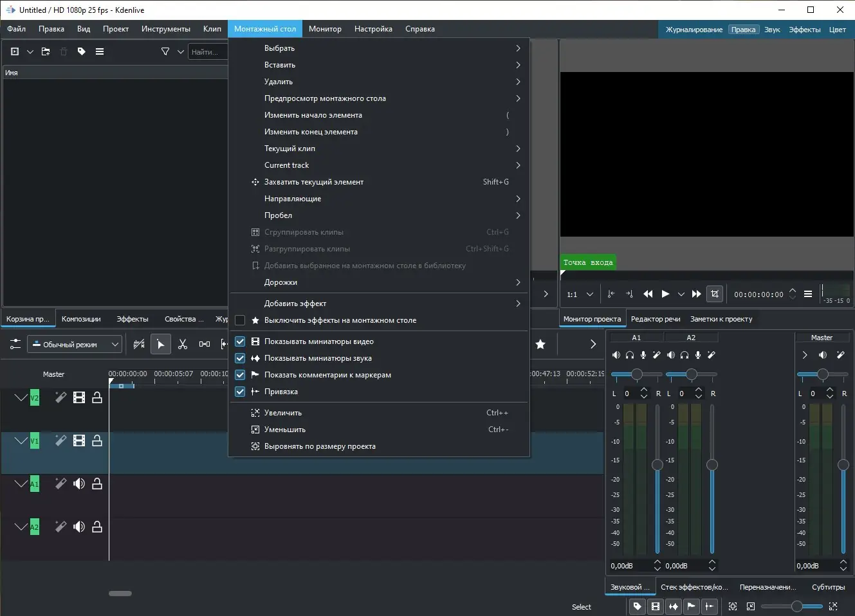855x616 pixels.
Task: Select the razor (scissors) tool
Action: (x=183, y=345)
